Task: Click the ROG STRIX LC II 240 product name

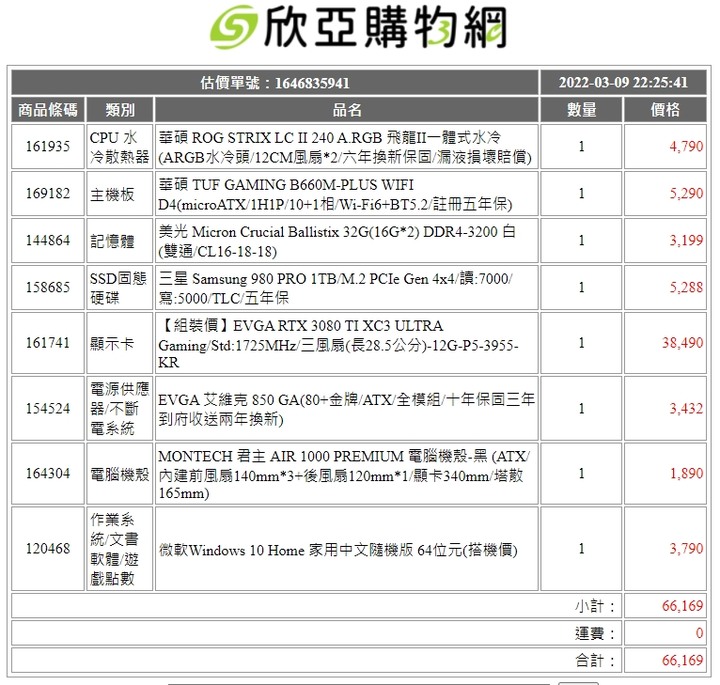Action: pos(345,147)
